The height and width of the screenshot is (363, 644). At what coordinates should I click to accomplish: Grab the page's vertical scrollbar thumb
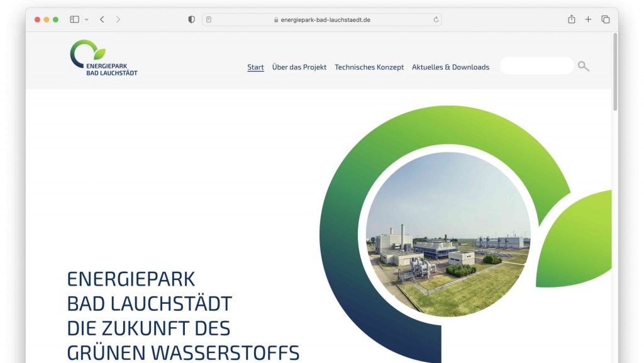pos(615,72)
